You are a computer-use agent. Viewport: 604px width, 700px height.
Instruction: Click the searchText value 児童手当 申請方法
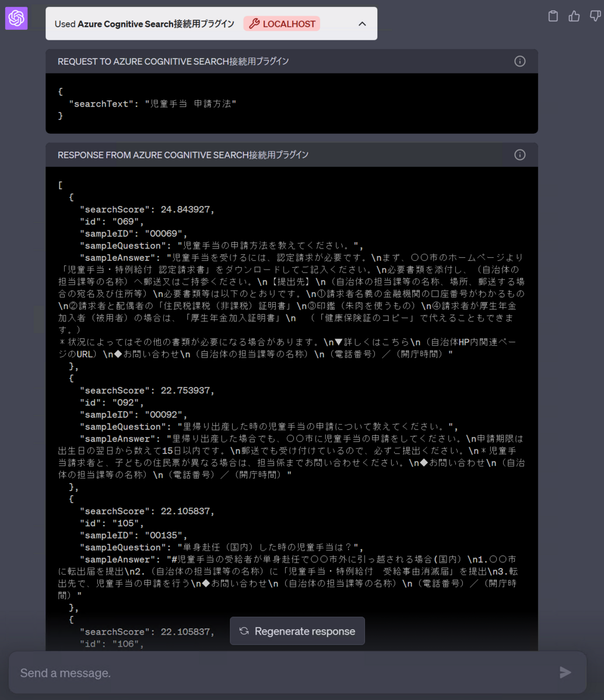pyautogui.click(x=191, y=104)
